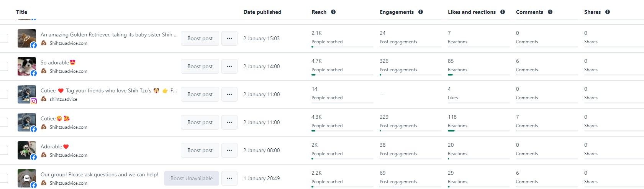Click the Instagram badge on the Cutiee post
644x189 pixels.
click(34, 101)
